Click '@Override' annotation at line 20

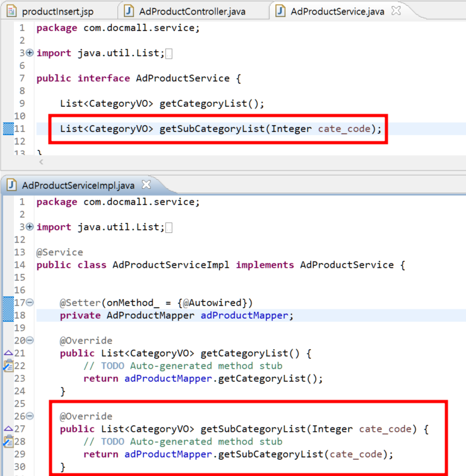coord(86,341)
